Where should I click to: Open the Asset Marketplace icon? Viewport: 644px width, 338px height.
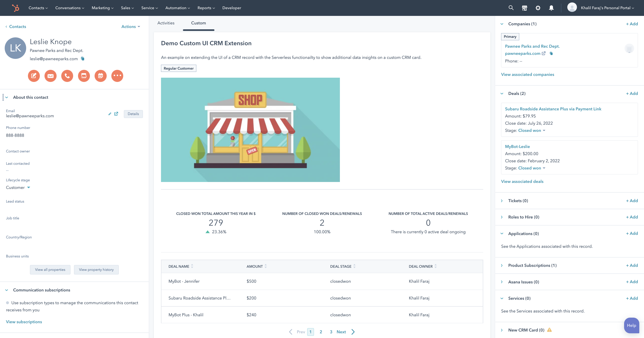pos(524,8)
